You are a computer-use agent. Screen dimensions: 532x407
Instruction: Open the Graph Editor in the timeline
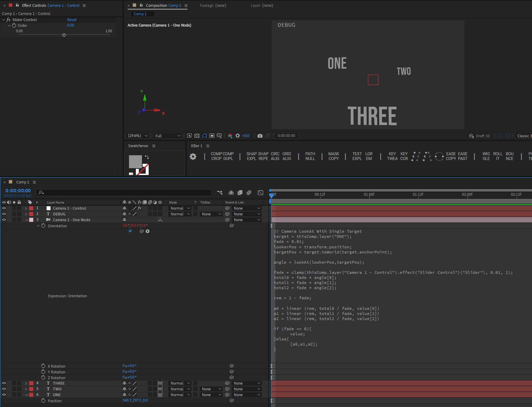pos(260,193)
